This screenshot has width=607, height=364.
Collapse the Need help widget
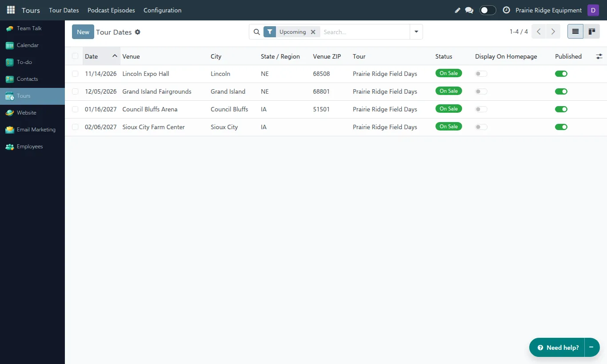(591, 348)
